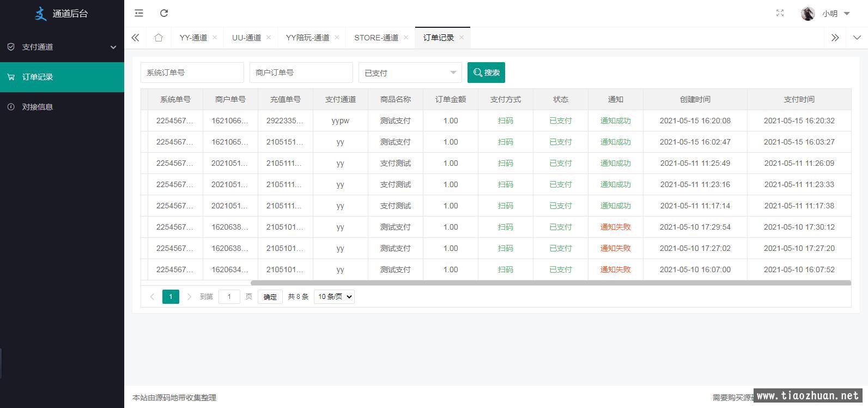The height and width of the screenshot is (408, 868).
Task: Close the YY-通道 tab
Action: click(x=215, y=38)
